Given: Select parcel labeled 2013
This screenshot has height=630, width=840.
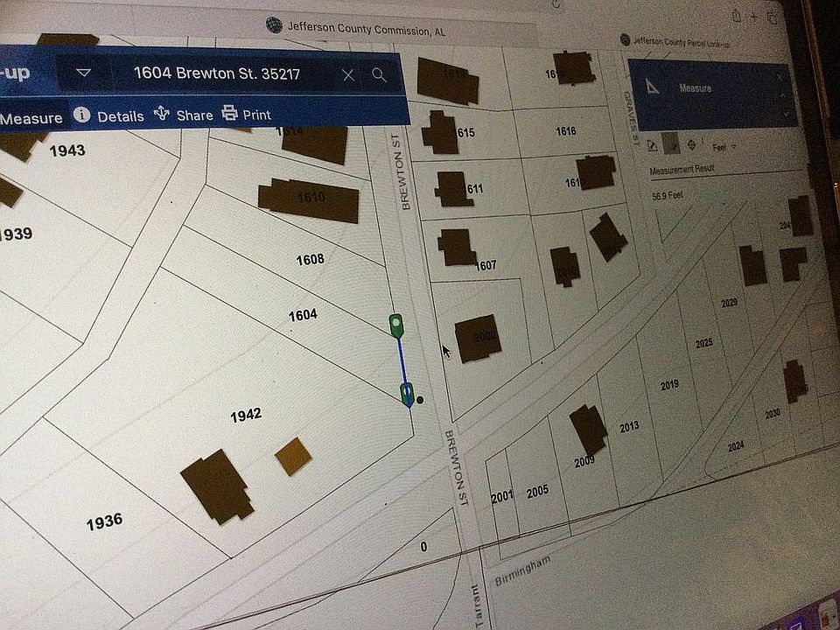Looking at the screenshot, I should click(629, 427).
